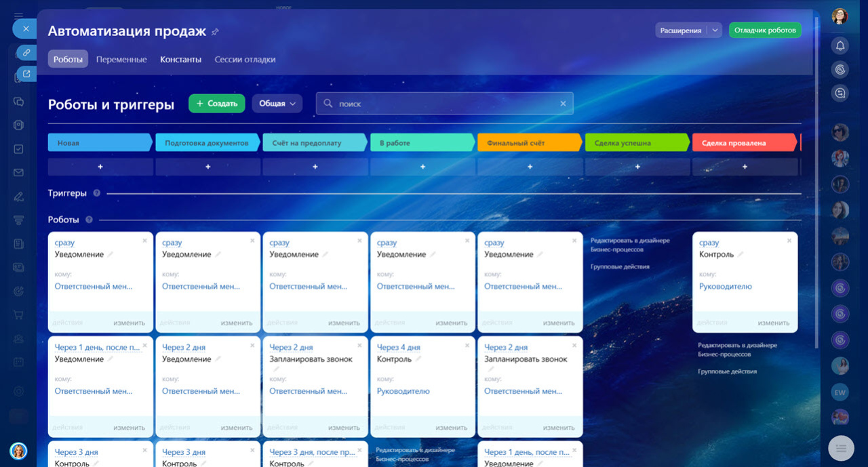The image size is (868, 467).
Task: Expand the Общая dropdown
Action: point(277,104)
